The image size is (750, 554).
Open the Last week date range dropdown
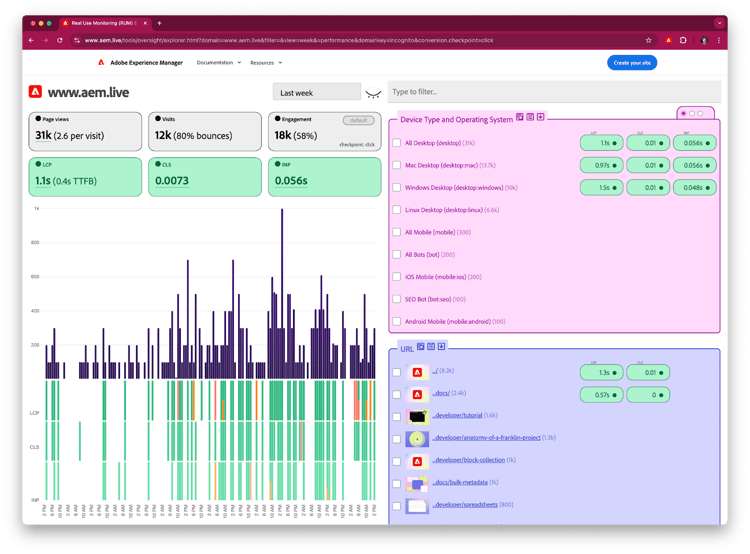(x=317, y=92)
